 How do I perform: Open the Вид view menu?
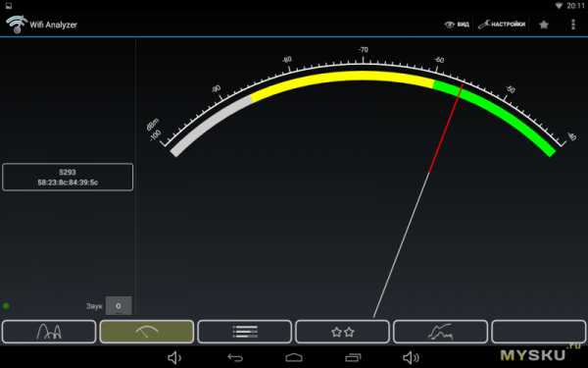tap(457, 25)
